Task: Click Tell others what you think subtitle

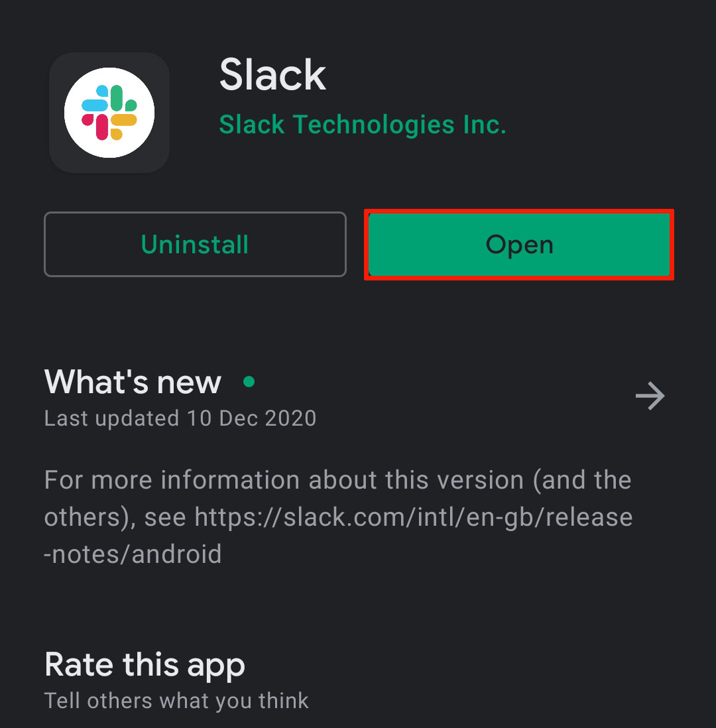Action: click(x=176, y=700)
